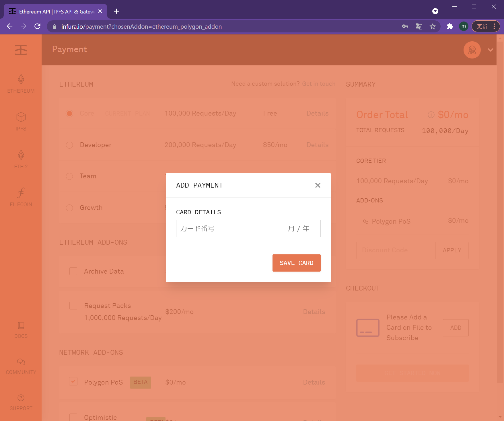Click the Apply discount button
Image resolution: width=504 pixels, height=421 pixels.
pos(452,250)
